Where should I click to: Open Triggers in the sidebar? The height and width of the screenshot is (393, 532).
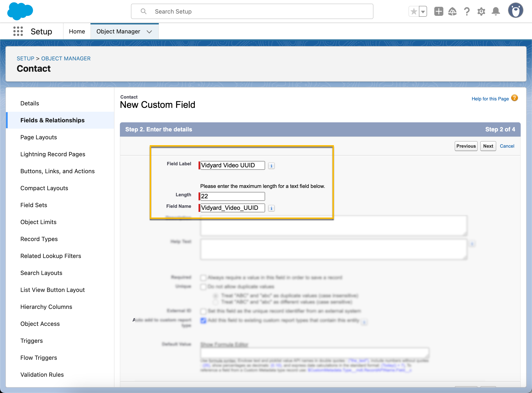point(60,341)
